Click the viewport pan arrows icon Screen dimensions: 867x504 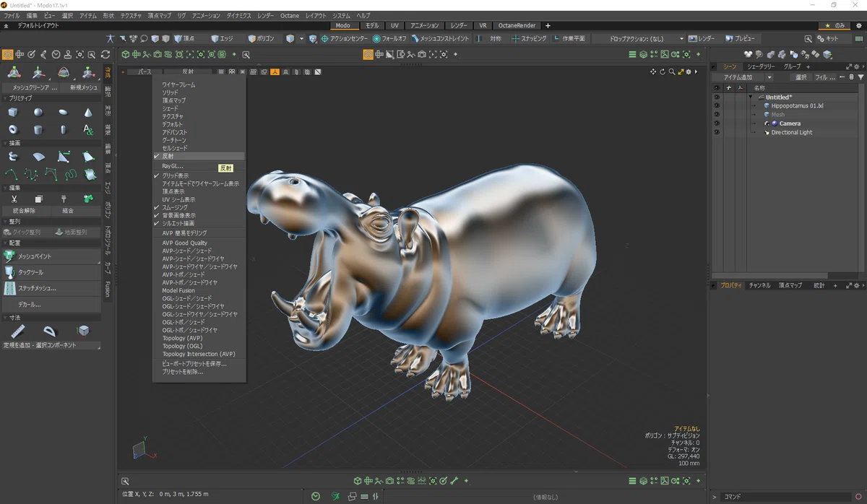click(x=653, y=71)
